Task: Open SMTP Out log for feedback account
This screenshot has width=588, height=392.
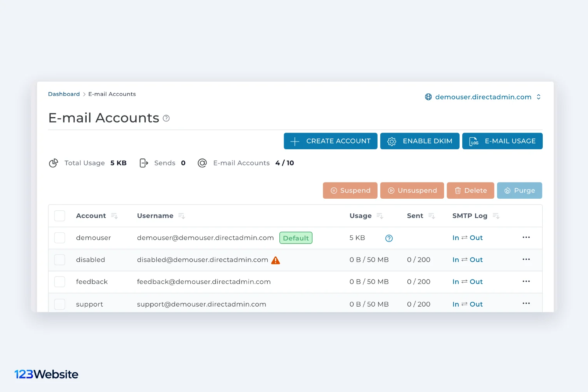Action: (476, 282)
